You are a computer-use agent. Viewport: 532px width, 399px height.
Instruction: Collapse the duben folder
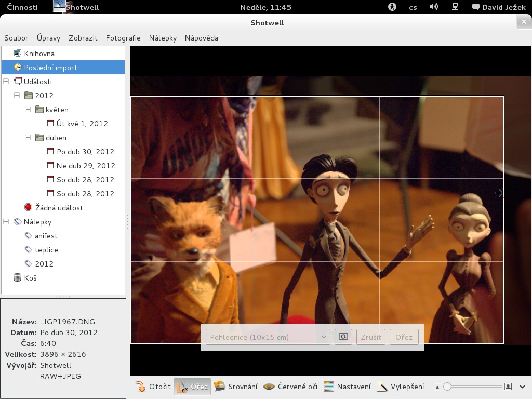click(x=28, y=137)
